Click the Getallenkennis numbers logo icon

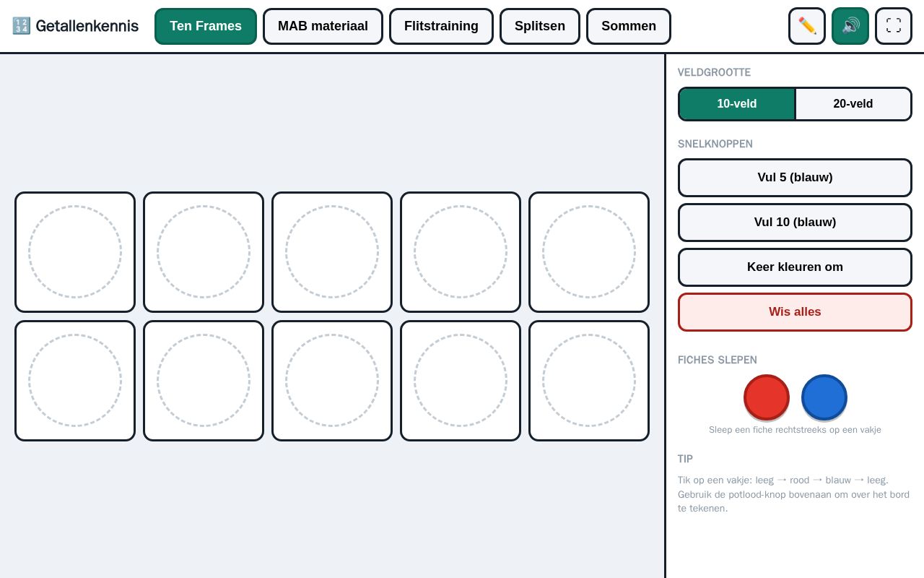pos(21,26)
